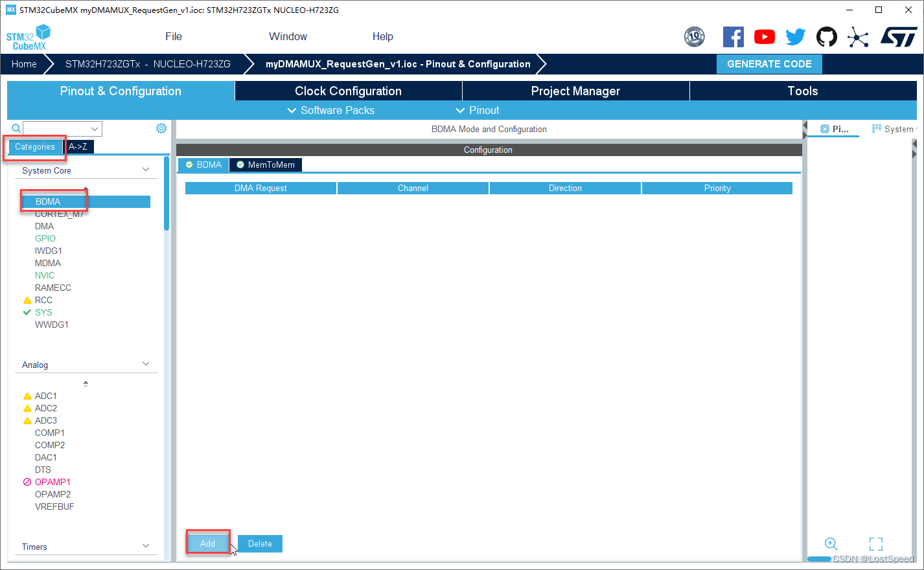Click the disabled icon beside OPAMP1

pyautogui.click(x=27, y=482)
